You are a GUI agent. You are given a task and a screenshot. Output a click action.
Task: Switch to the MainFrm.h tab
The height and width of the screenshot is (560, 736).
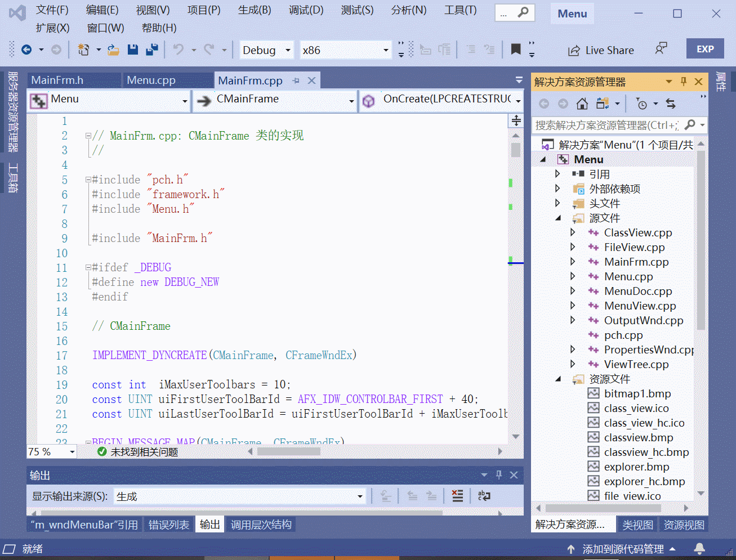[x=74, y=80]
